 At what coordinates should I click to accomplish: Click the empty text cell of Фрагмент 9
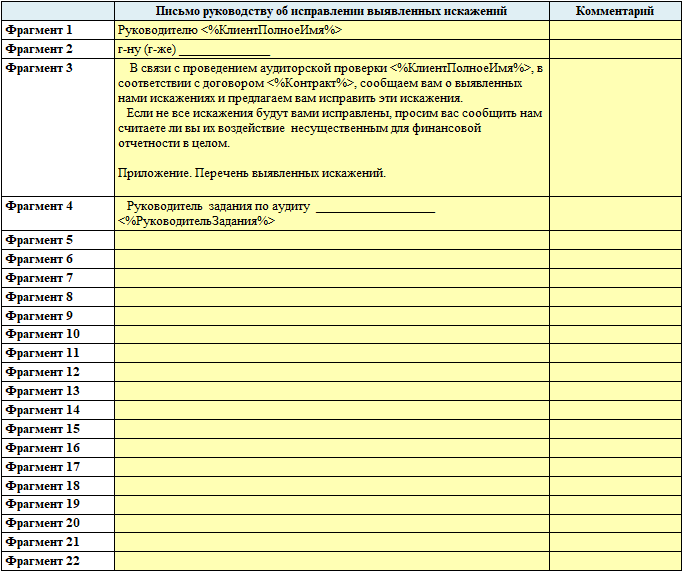331,316
